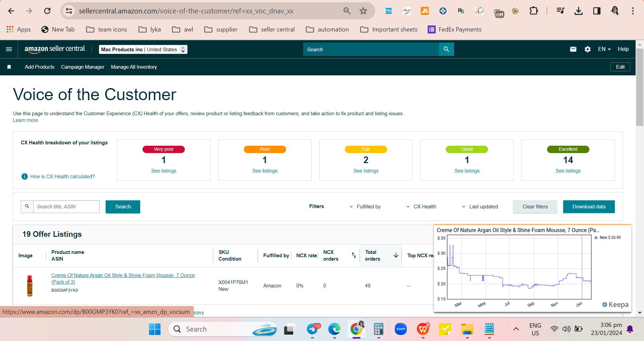Open File Explorer from the taskbar
Screen dimensions: 644x341
coord(467,329)
